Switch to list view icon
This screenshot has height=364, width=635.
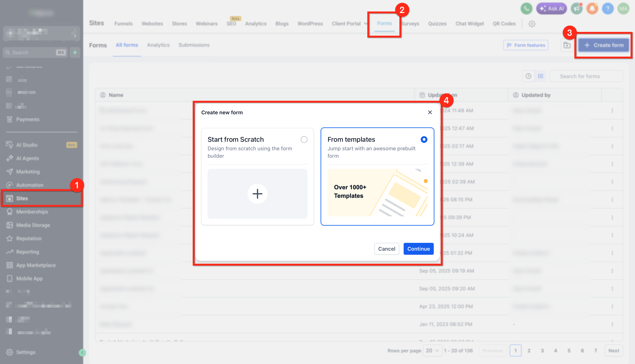coord(540,76)
